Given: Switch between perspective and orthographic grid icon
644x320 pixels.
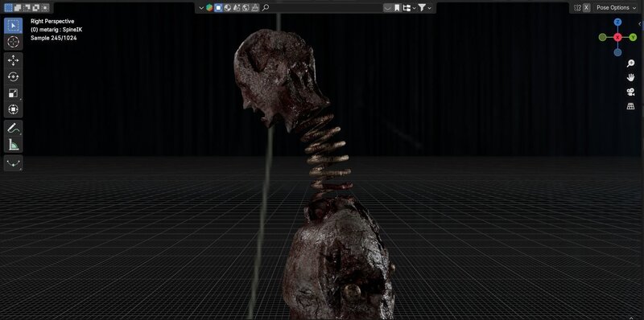Looking at the screenshot, I should point(630,106).
